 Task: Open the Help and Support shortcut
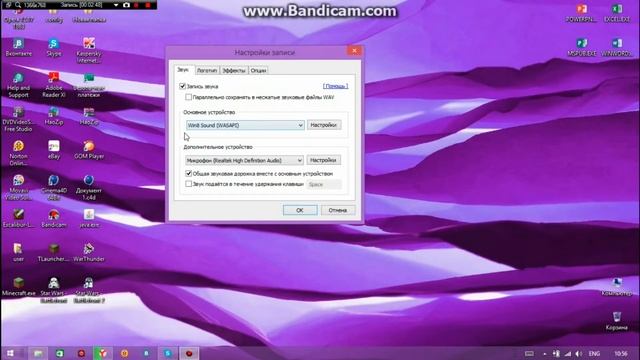(x=18, y=85)
